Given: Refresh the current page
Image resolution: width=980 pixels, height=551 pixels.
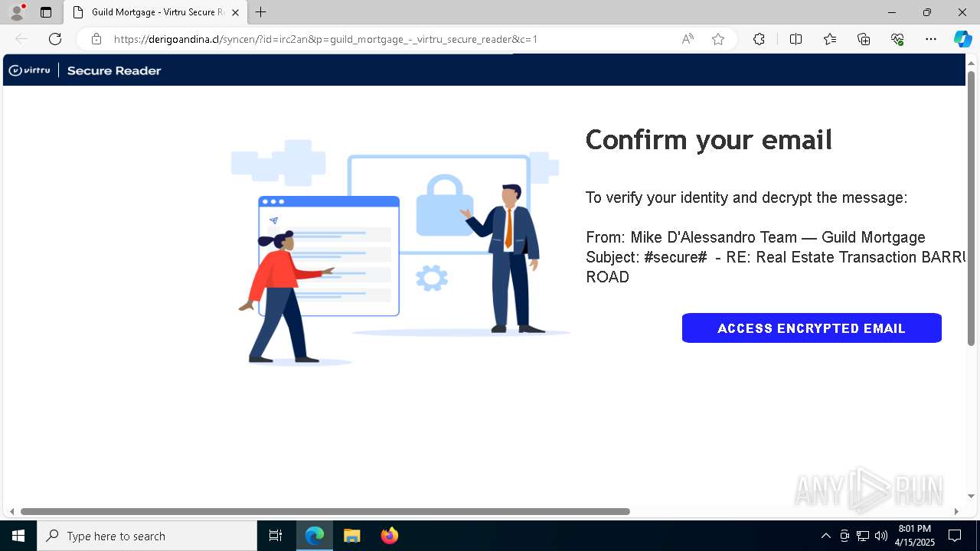Looking at the screenshot, I should click(x=55, y=39).
